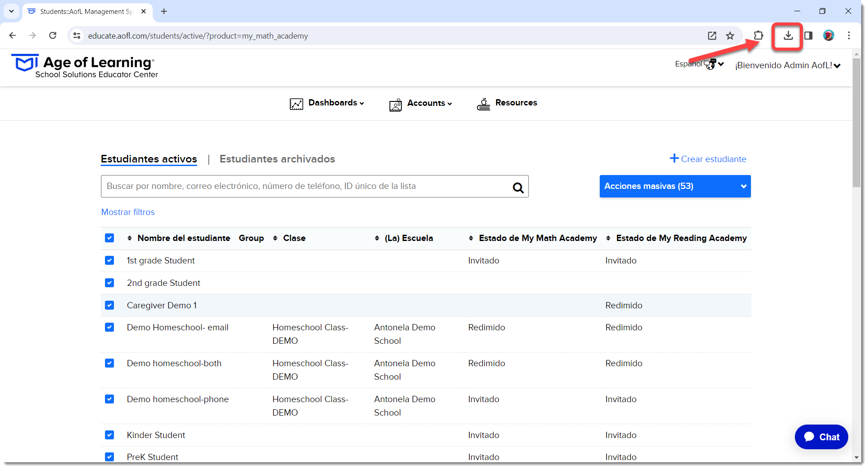This screenshot has height=469, width=868.
Task: Open site information icon in address bar
Action: click(x=77, y=35)
